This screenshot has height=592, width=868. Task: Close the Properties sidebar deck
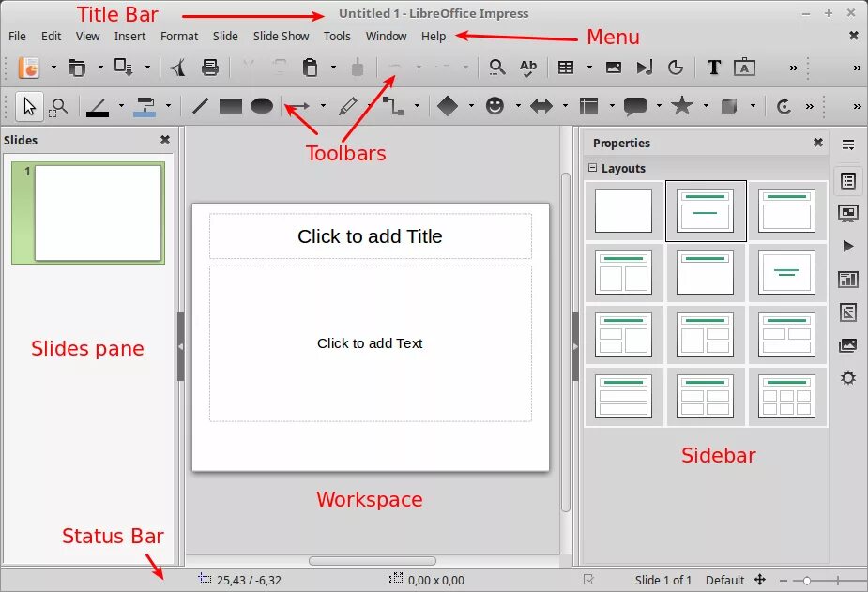click(x=818, y=143)
